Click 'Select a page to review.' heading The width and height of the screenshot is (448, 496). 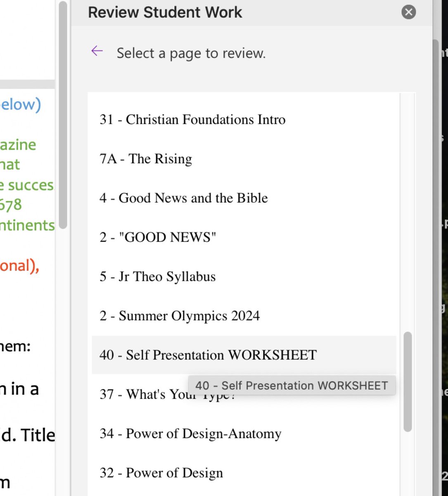[191, 53]
